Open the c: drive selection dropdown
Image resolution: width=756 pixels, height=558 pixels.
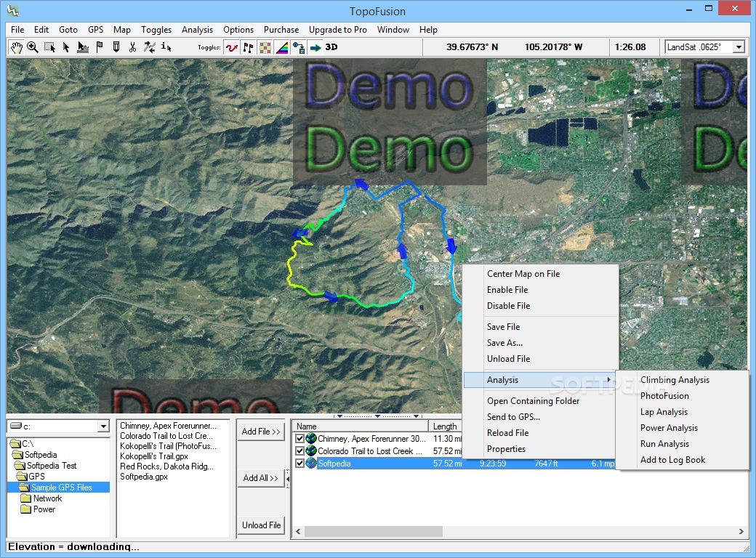tap(103, 426)
